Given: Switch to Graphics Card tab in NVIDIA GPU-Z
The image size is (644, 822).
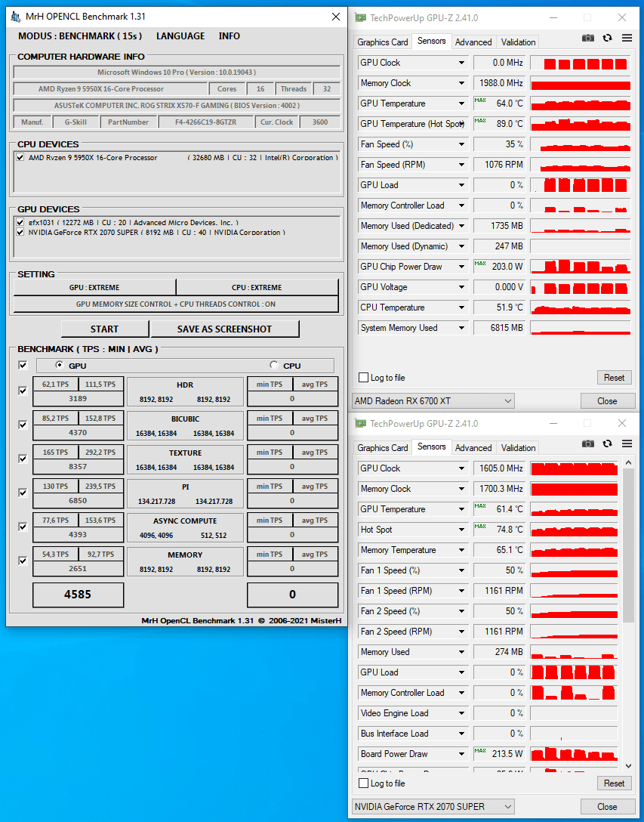Looking at the screenshot, I should coord(383,448).
